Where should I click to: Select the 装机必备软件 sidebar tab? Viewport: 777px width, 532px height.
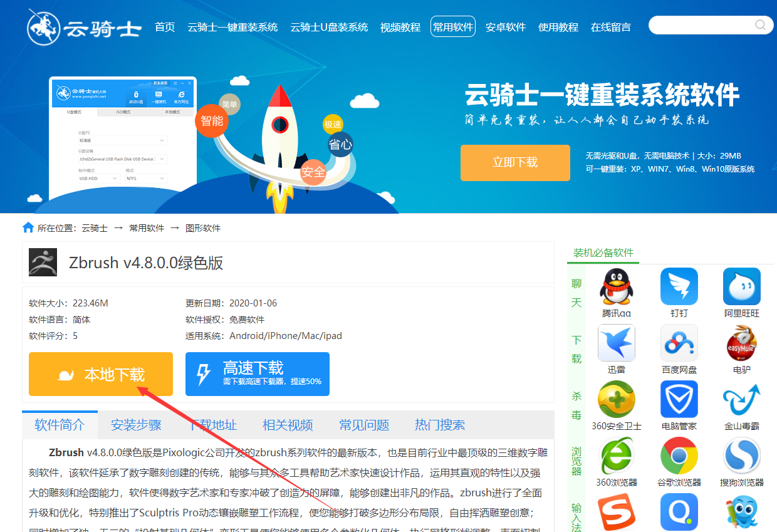pos(603,253)
